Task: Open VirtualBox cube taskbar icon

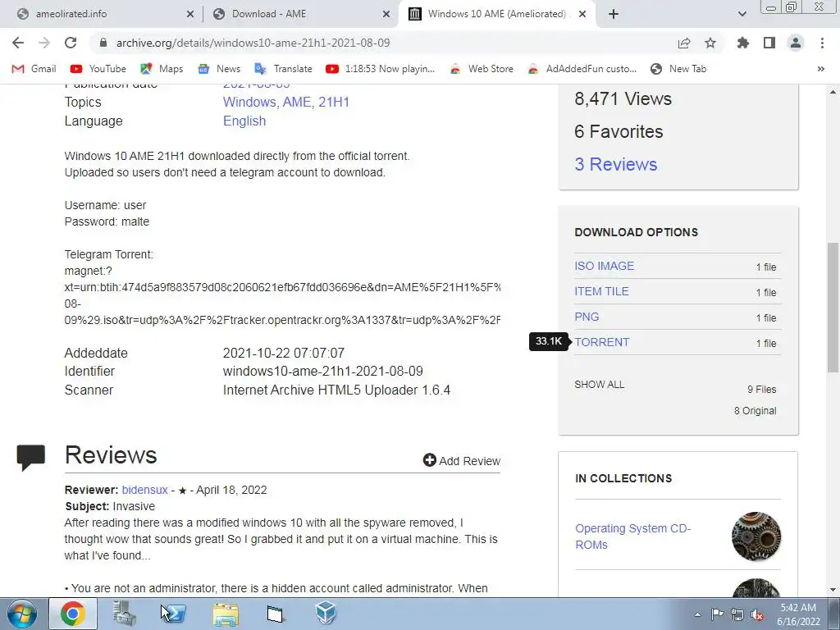Action: pos(325,614)
